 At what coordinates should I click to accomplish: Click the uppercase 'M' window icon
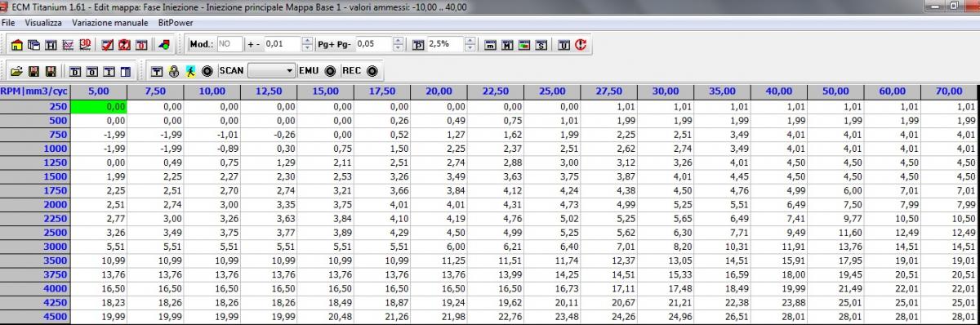point(507,45)
